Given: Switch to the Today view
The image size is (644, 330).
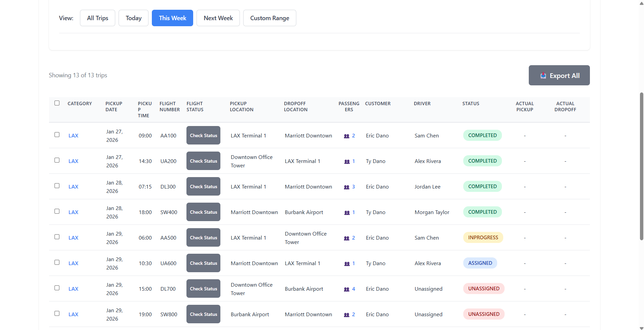Looking at the screenshot, I should 133,18.
